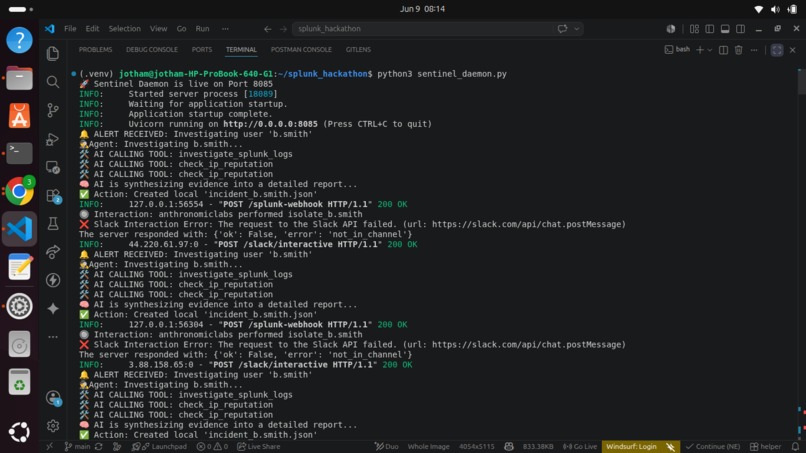The image size is (806, 453).
Task: Open remote window indicator in status bar
Action: click(x=49, y=446)
